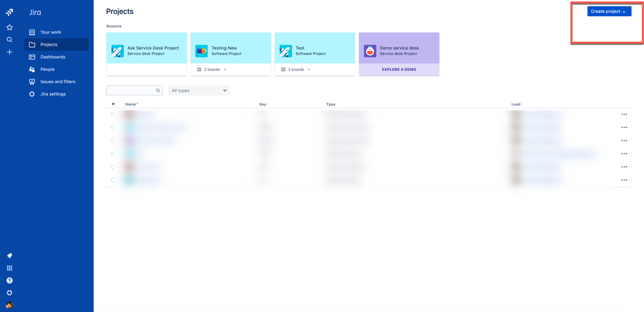Open the All types dropdown
Screen dimensions: 644x312
coord(199,90)
